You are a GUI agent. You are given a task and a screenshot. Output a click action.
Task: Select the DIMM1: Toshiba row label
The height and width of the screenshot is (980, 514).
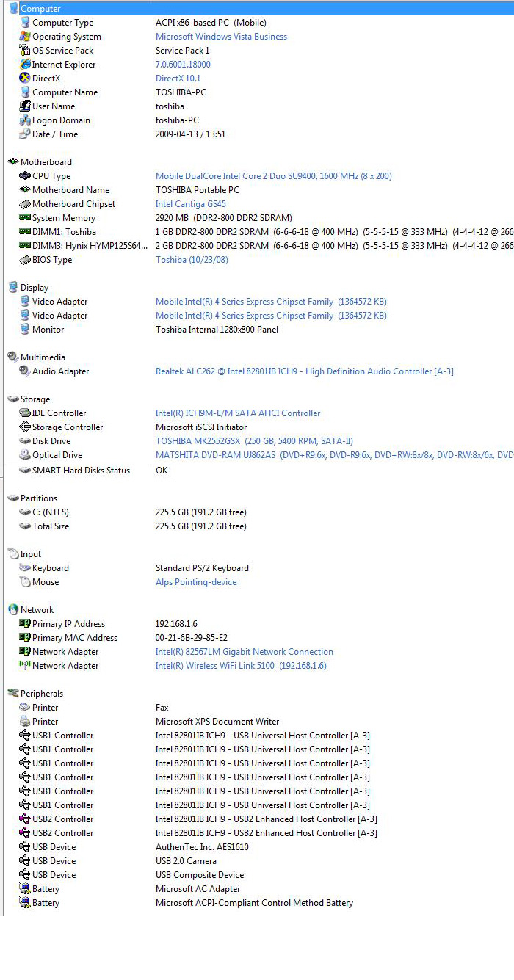click(x=64, y=232)
